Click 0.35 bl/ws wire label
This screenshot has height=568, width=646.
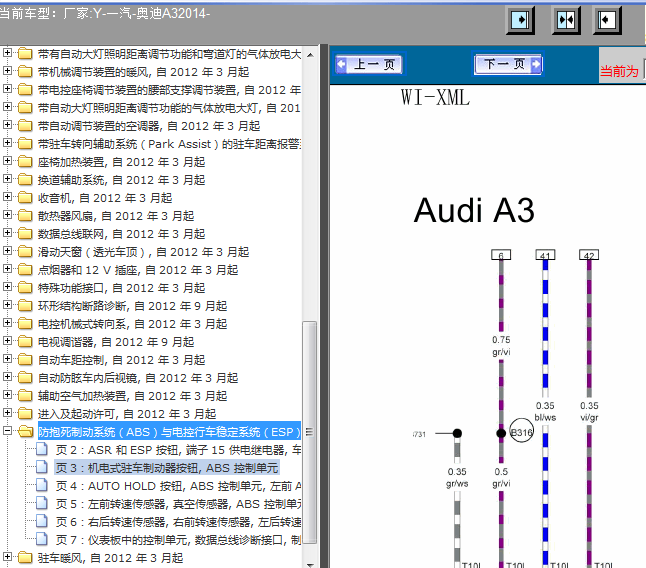click(545, 411)
